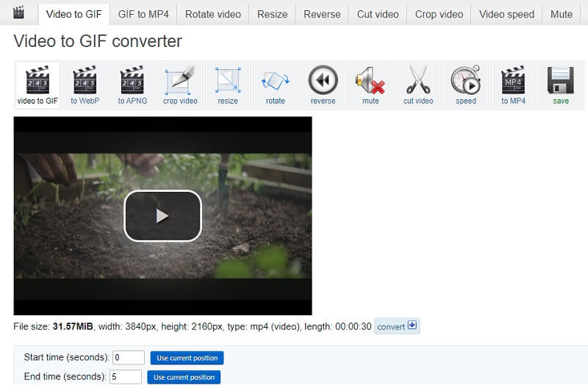588x388 pixels.
Task: Switch to the GIF to MP4 tab
Action: (143, 14)
